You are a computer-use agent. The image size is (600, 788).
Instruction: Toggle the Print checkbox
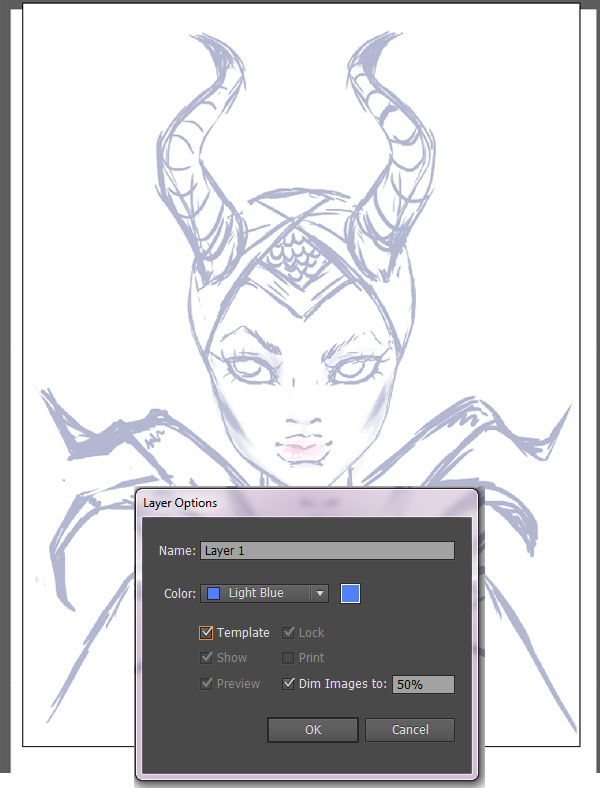[288, 658]
